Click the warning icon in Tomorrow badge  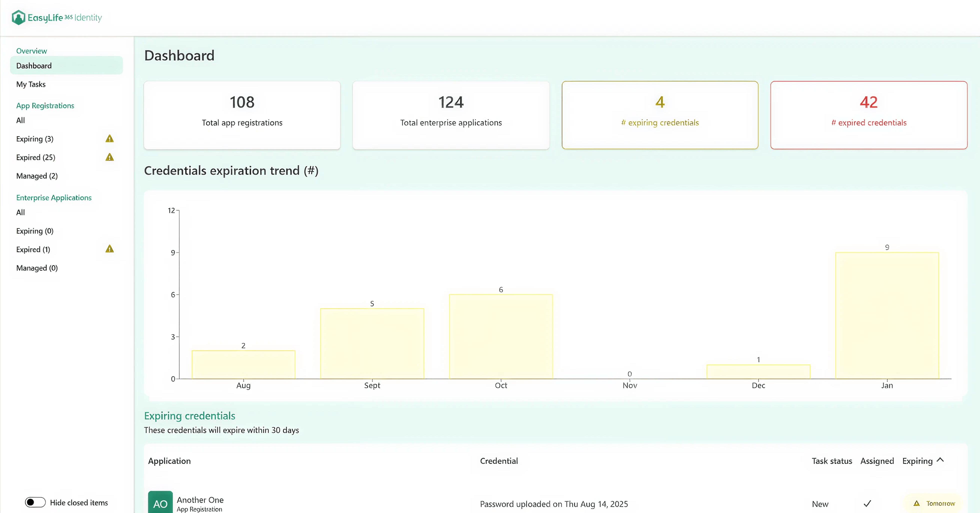tap(917, 503)
